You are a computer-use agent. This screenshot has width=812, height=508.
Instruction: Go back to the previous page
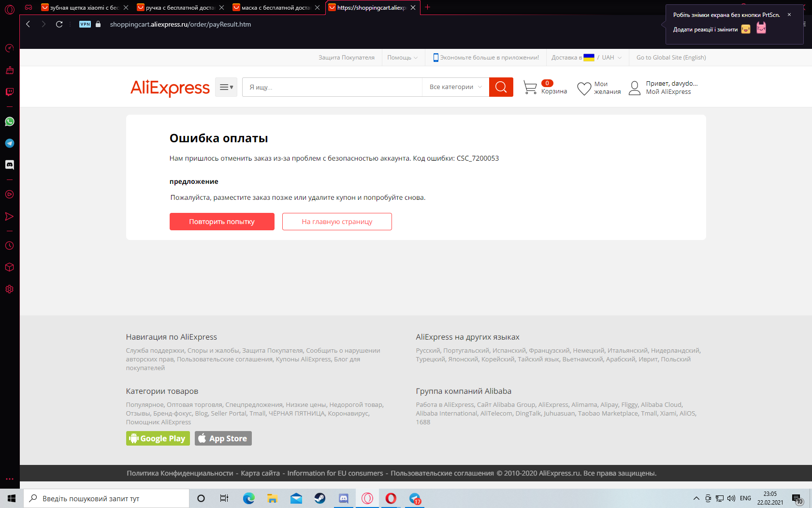[x=28, y=24]
